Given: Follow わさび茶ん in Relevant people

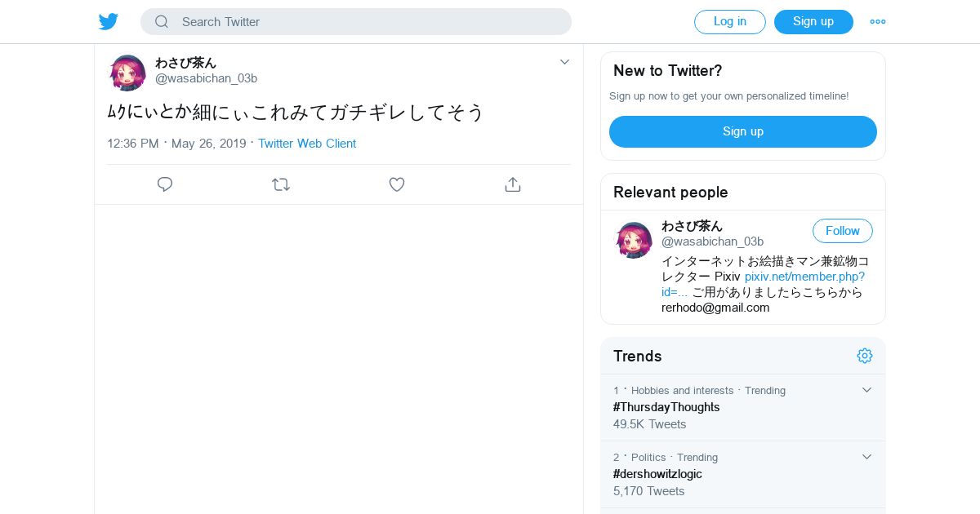Looking at the screenshot, I should (x=842, y=231).
